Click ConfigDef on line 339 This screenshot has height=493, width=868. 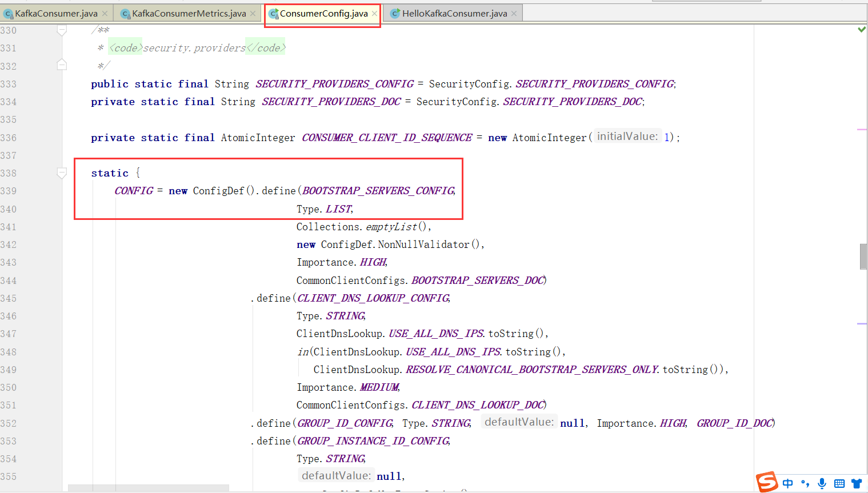pyautogui.click(x=218, y=191)
